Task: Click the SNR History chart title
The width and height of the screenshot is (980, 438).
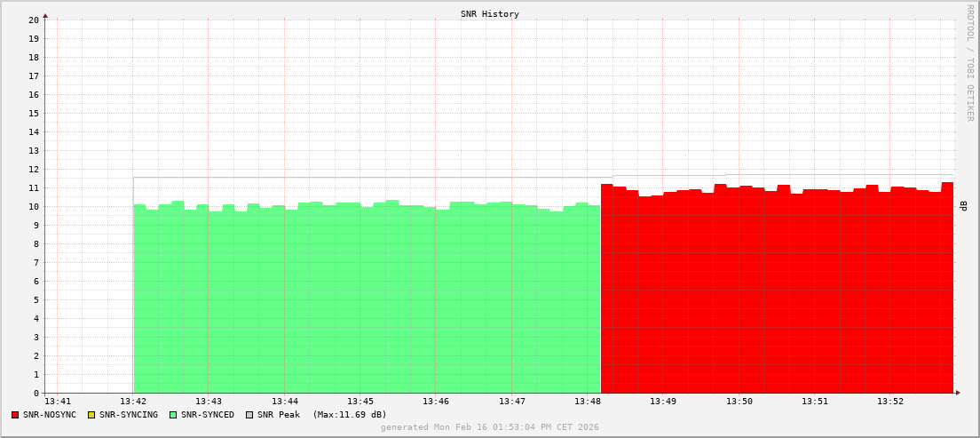Action: pyautogui.click(x=490, y=14)
